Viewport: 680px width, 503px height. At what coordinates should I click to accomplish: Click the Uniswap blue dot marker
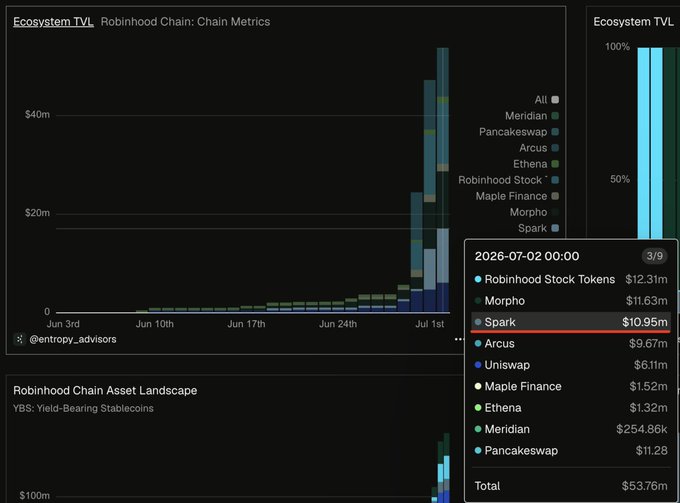(x=478, y=365)
